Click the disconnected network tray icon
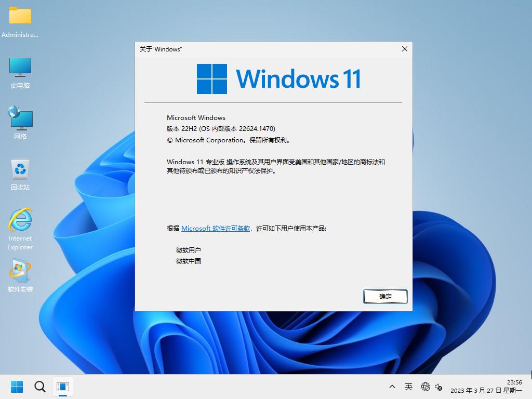This screenshot has width=532, height=399. coord(425,387)
